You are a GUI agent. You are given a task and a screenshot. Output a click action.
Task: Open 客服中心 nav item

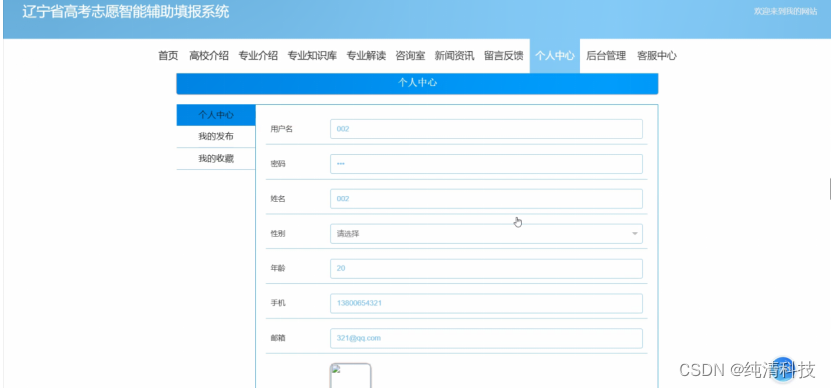click(x=657, y=56)
